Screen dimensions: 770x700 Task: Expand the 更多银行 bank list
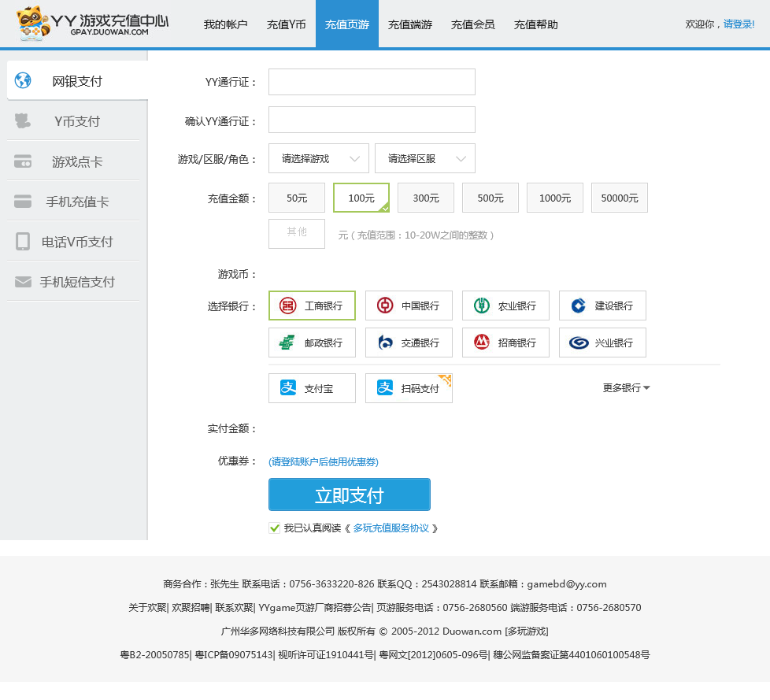(626, 388)
